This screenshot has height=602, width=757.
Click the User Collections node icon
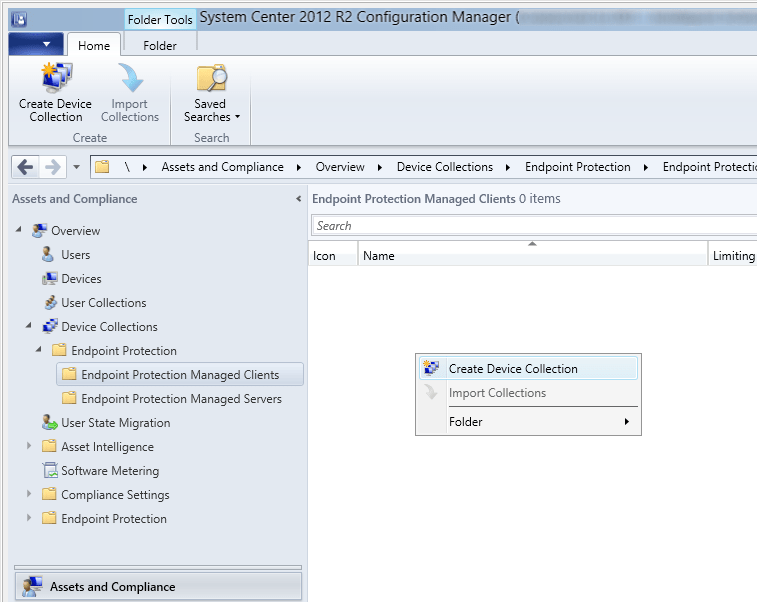pos(50,303)
